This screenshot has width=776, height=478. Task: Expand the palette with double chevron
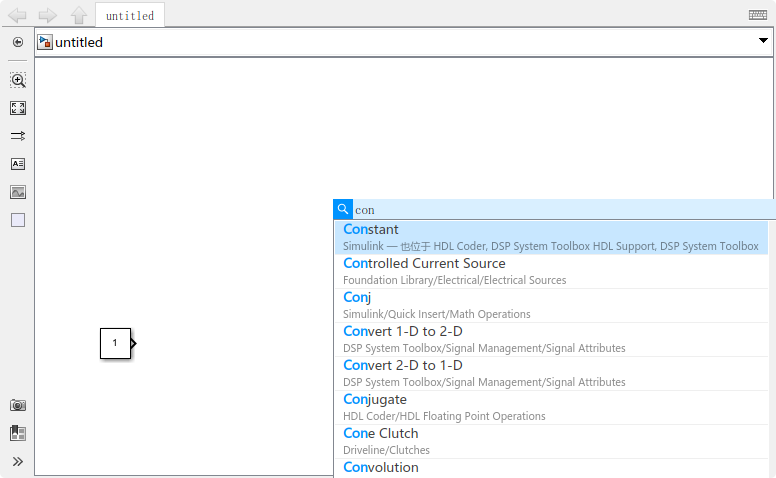pyautogui.click(x=18, y=461)
